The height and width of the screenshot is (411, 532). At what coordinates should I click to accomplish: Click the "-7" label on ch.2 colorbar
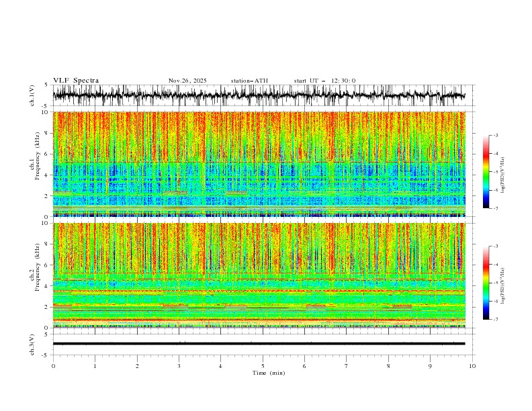coord(495,320)
